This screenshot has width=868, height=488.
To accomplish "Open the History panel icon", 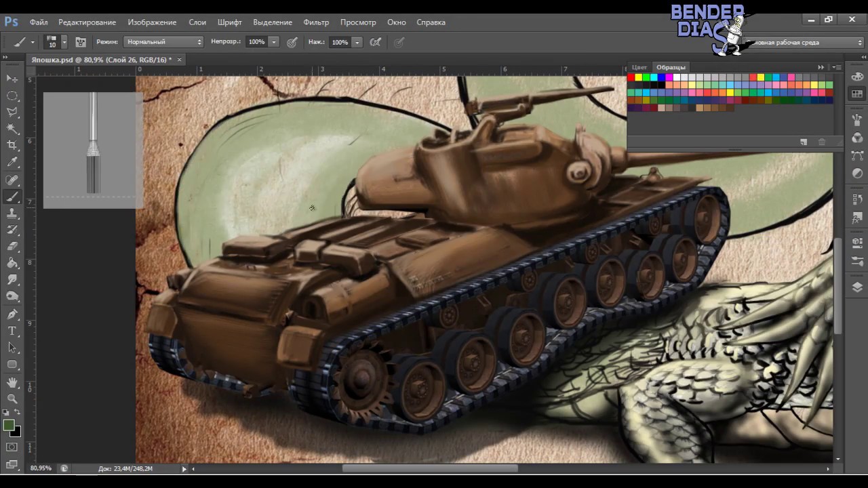I will (x=857, y=200).
